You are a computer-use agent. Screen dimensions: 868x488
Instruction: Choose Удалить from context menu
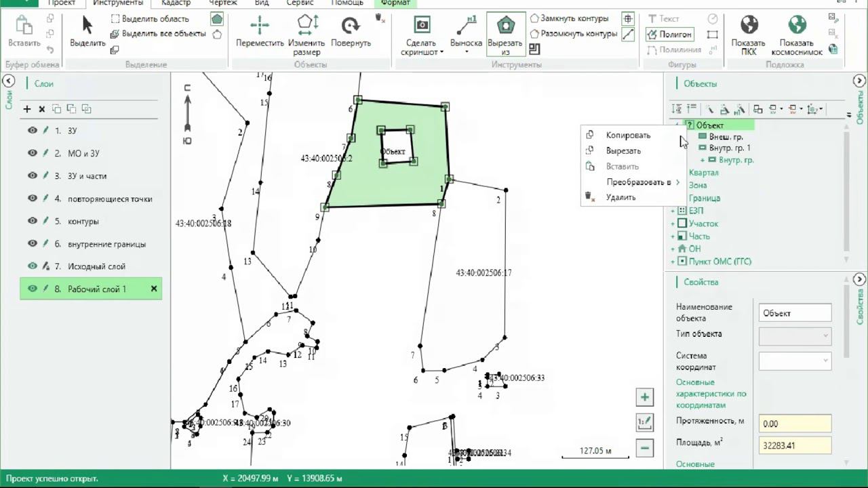point(620,197)
